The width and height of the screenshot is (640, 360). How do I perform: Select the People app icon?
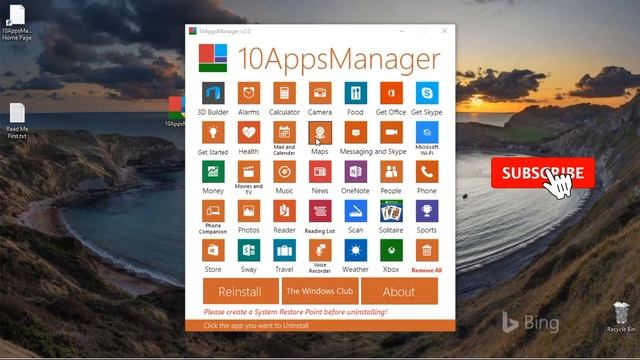pyautogui.click(x=391, y=172)
